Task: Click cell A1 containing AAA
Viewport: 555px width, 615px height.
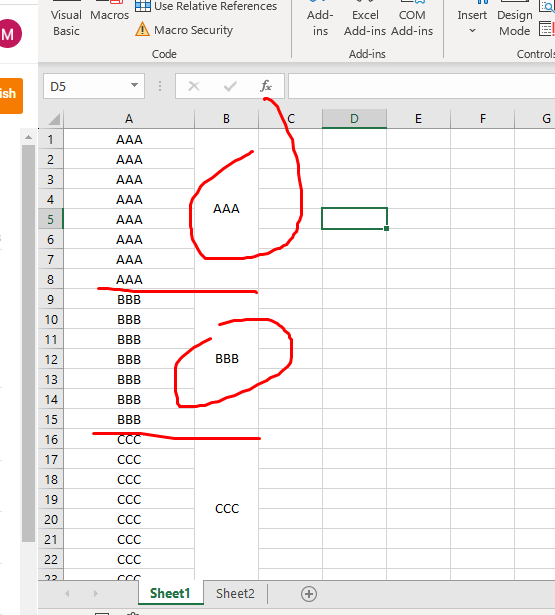Action: pyautogui.click(x=129, y=139)
